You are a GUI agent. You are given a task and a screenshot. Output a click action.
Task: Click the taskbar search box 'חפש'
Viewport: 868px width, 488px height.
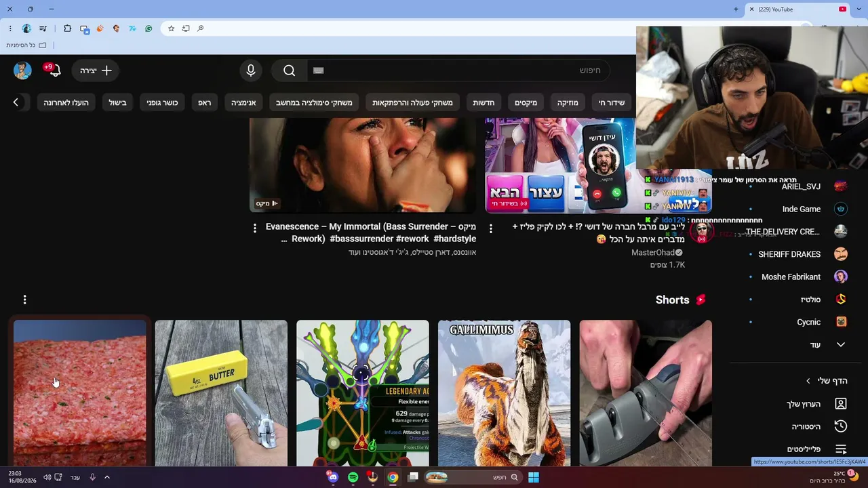473,477
